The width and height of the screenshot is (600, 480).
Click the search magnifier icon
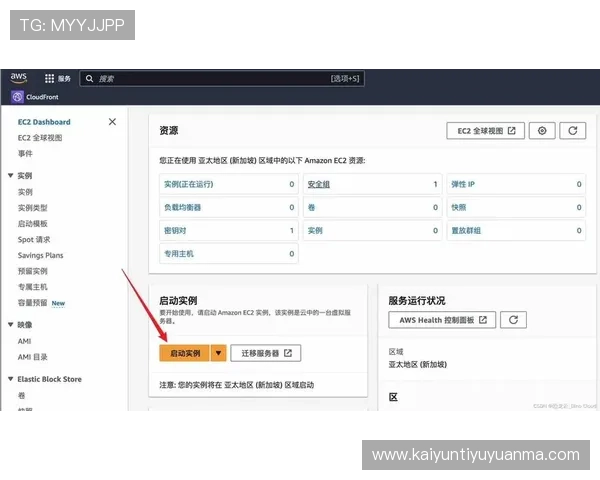tap(90, 78)
